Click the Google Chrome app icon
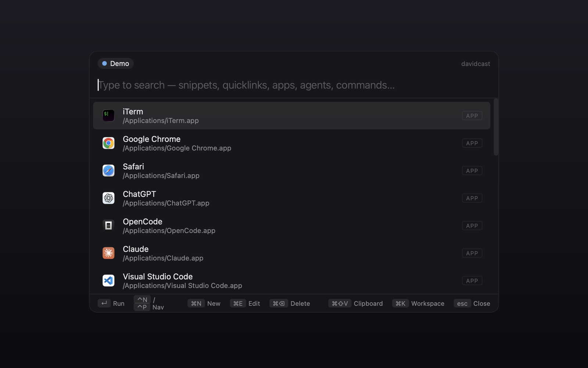Viewport: 588px width, 368px height. pyautogui.click(x=108, y=143)
